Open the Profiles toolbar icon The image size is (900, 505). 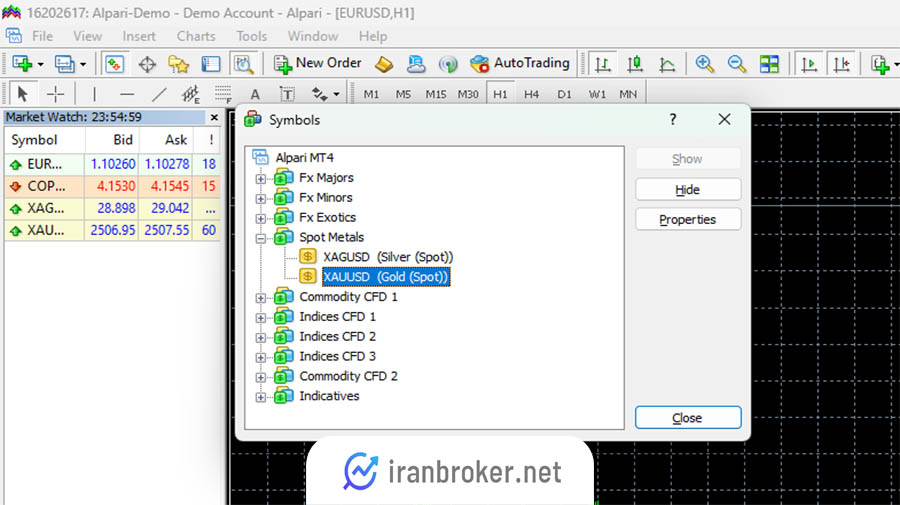pyautogui.click(x=64, y=64)
